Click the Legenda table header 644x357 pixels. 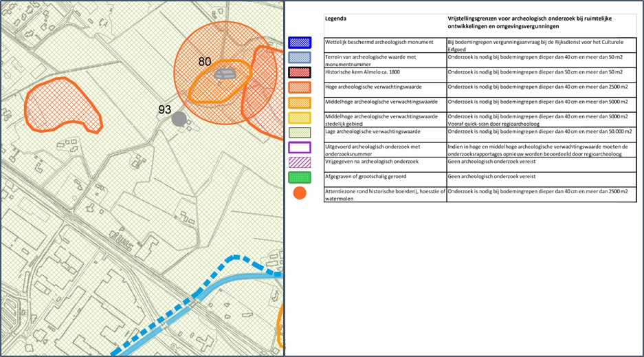(335, 19)
